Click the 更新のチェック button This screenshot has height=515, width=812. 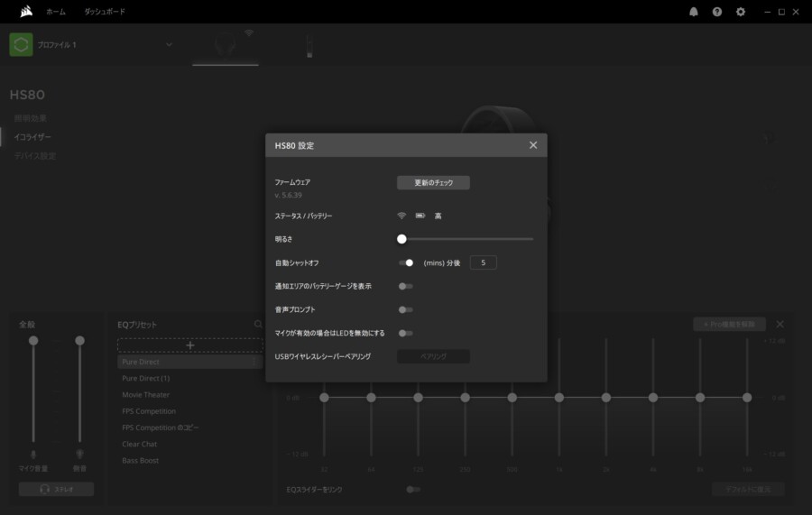433,182
